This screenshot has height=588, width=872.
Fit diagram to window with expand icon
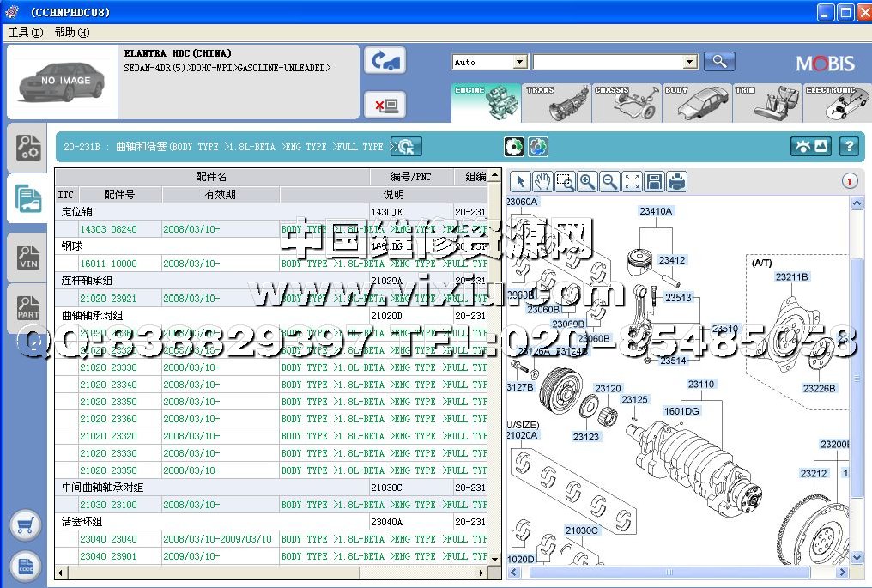633,181
